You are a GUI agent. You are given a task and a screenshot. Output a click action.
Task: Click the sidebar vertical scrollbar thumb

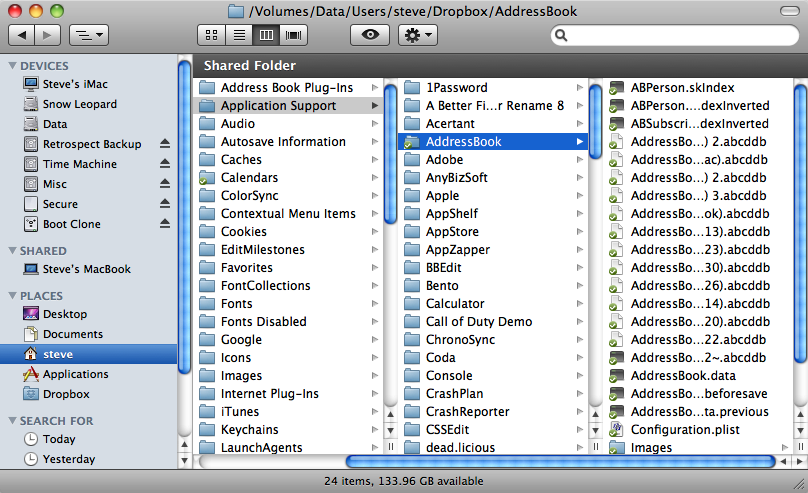184,216
